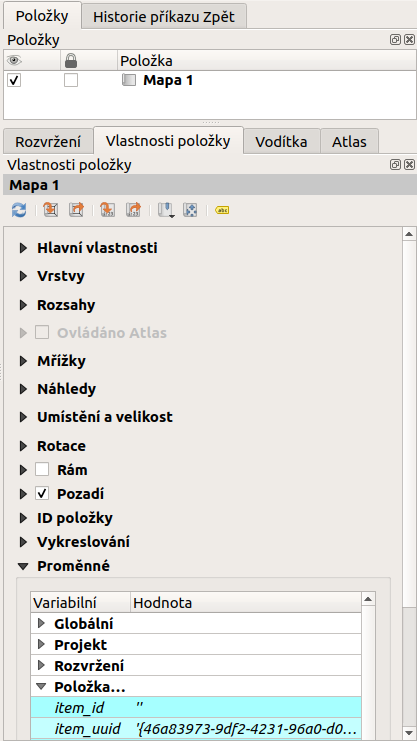Expand the Vykreslování section
The image size is (417, 741).
(23, 542)
